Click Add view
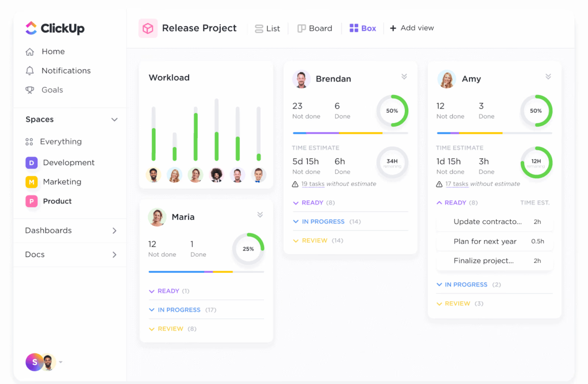This screenshot has width=588, height=384. pos(412,28)
